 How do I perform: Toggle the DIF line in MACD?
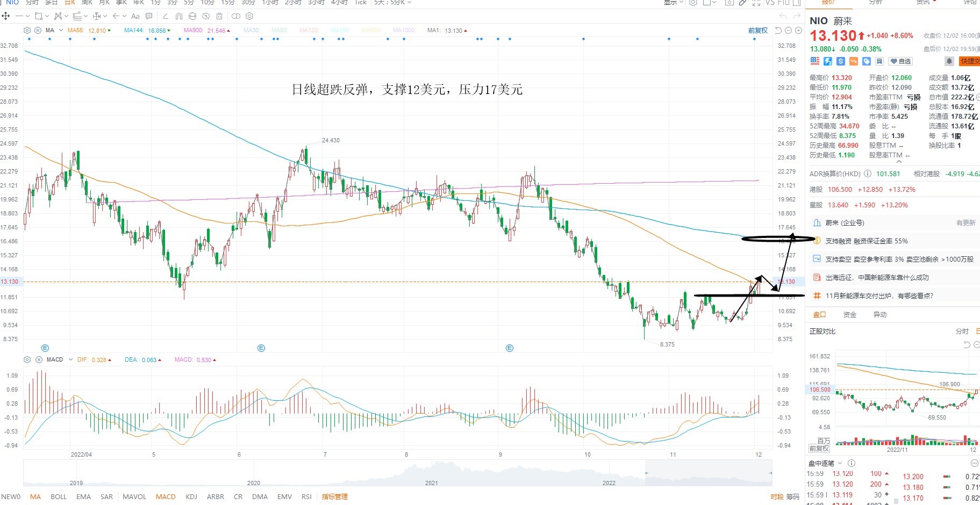click(94, 359)
